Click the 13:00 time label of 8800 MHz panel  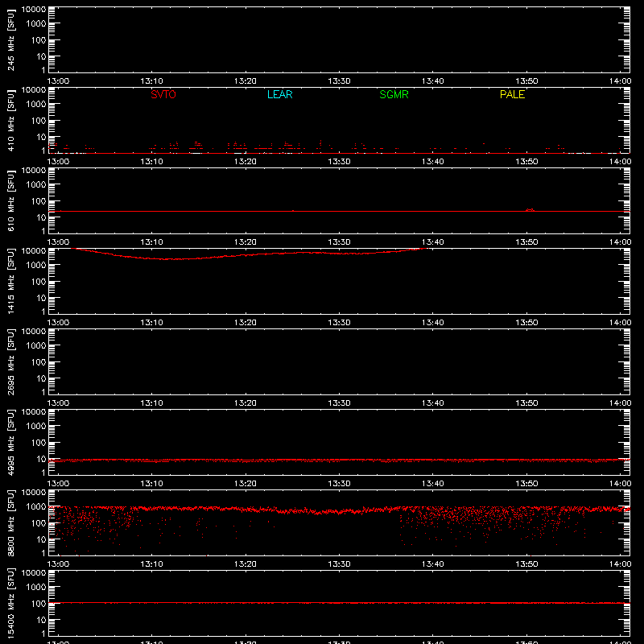58,564
